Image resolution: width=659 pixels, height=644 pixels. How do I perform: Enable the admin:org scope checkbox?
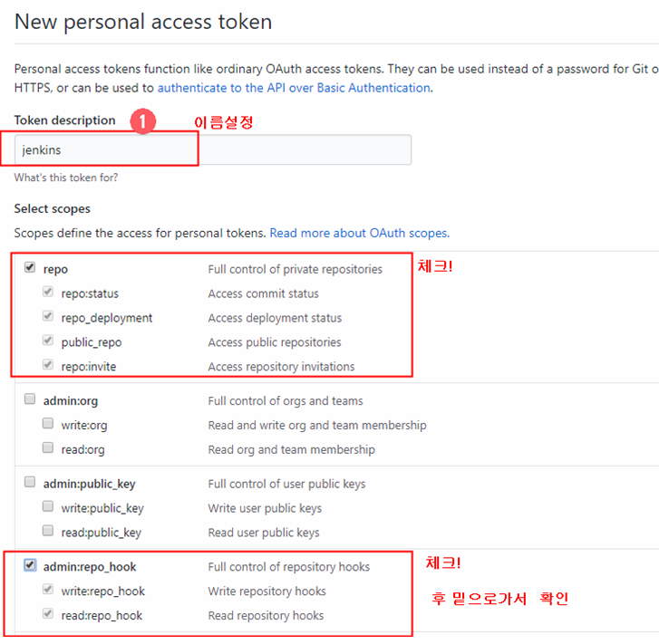[30, 399]
